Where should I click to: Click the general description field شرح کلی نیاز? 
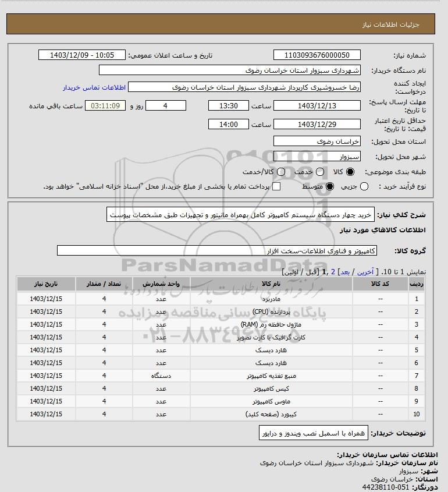tap(240, 214)
